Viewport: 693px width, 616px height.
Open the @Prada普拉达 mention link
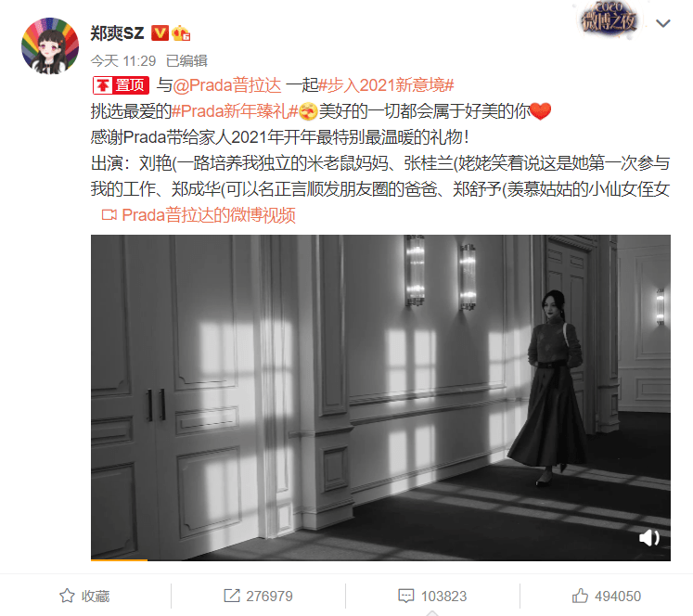[227, 85]
